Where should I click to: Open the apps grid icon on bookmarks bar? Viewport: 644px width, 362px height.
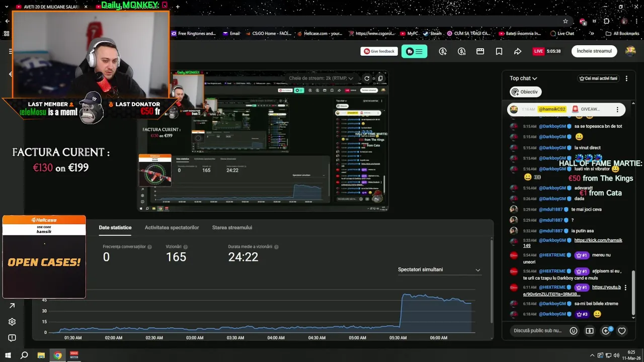point(7,34)
